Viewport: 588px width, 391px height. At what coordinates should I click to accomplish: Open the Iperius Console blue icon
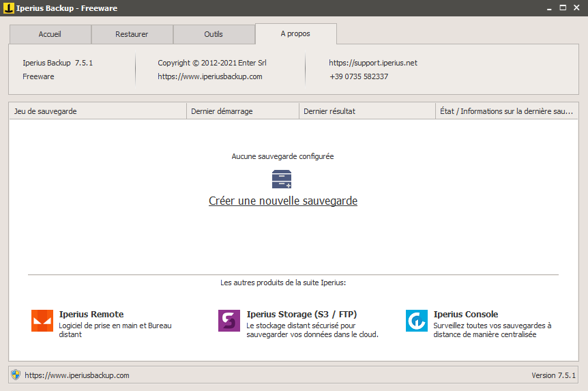click(x=417, y=321)
